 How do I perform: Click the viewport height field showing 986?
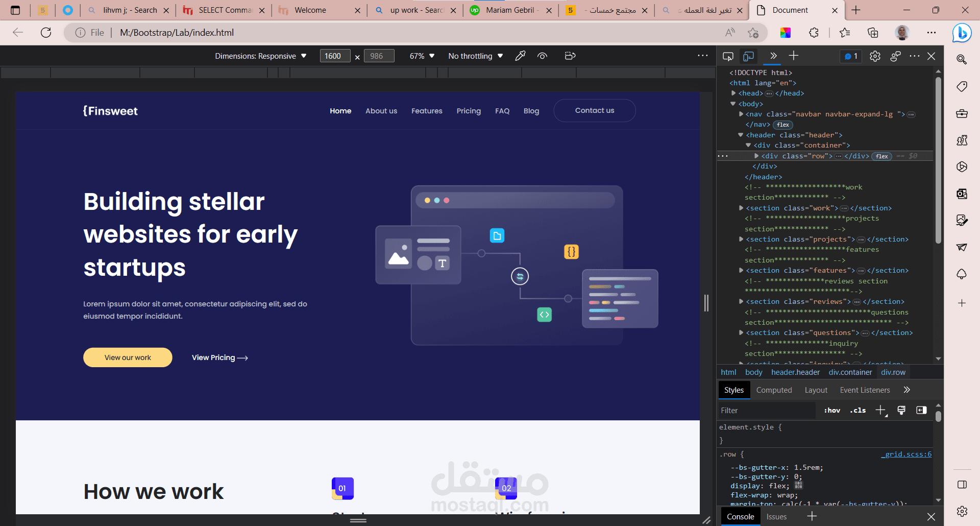coord(379,56)
